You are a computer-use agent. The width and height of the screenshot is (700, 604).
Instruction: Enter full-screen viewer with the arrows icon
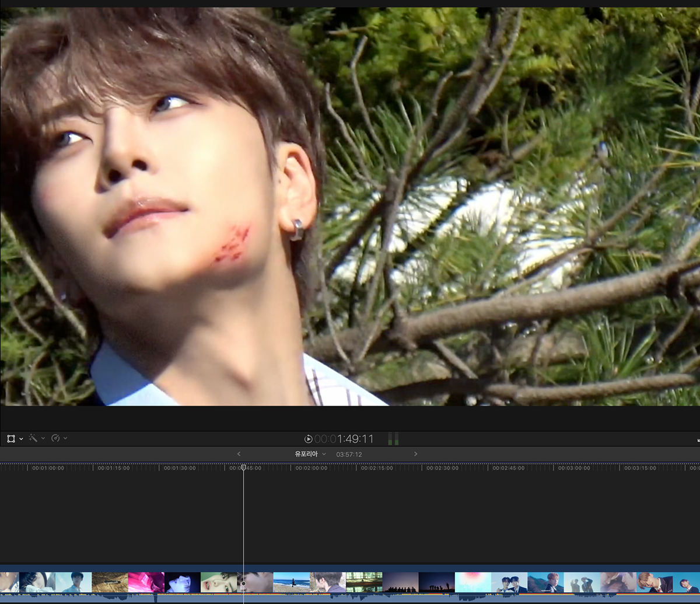[x=697, y=439]
